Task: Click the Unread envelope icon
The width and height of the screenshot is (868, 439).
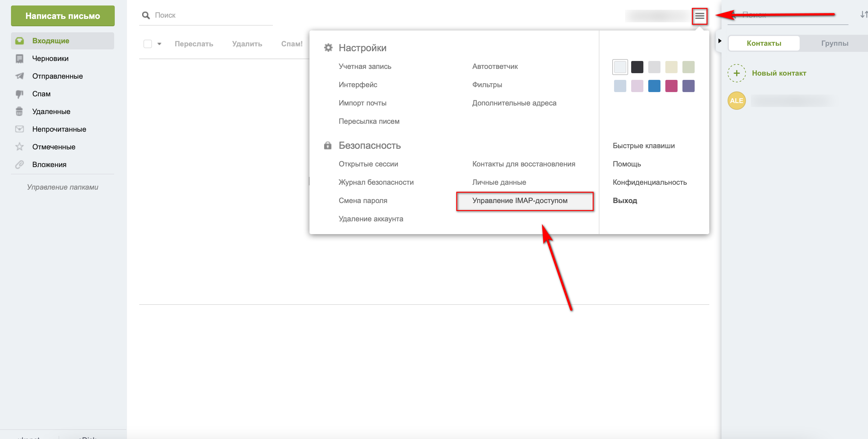Action: [x=20, y=129]
